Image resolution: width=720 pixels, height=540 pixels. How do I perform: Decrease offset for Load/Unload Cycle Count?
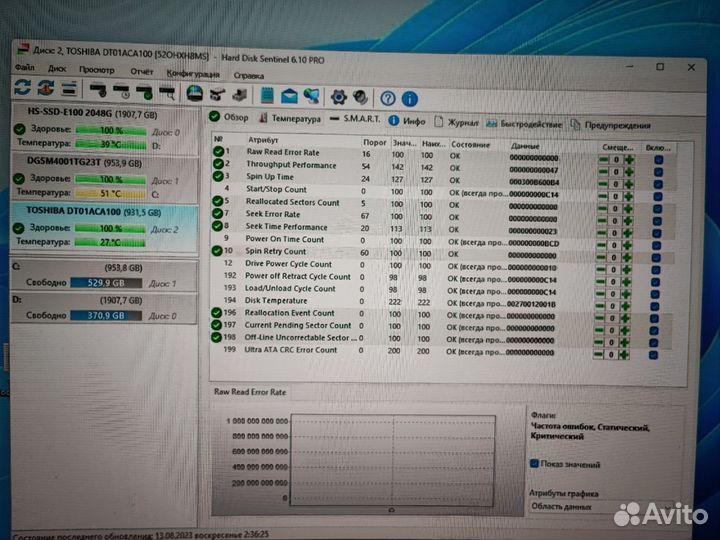tap(601, 294)
